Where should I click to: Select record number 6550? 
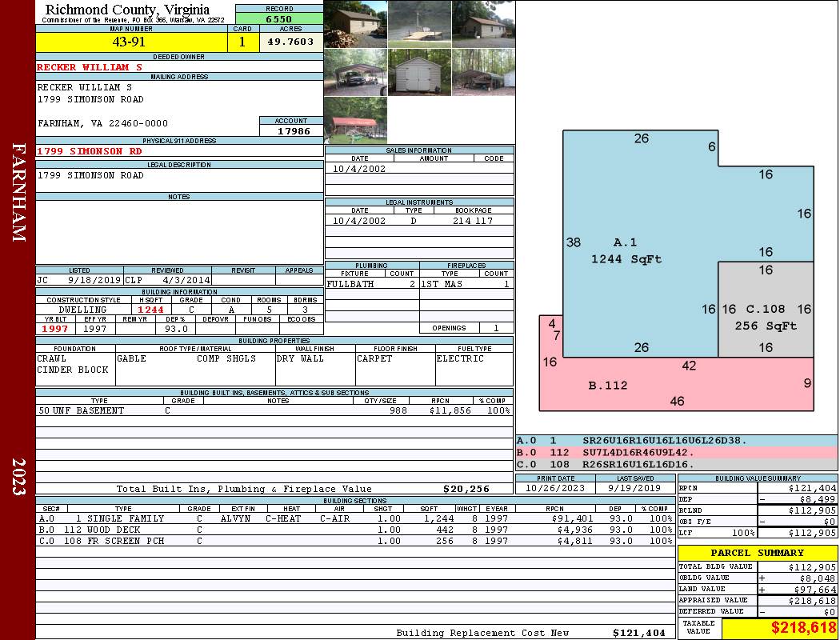pos(279,18)
